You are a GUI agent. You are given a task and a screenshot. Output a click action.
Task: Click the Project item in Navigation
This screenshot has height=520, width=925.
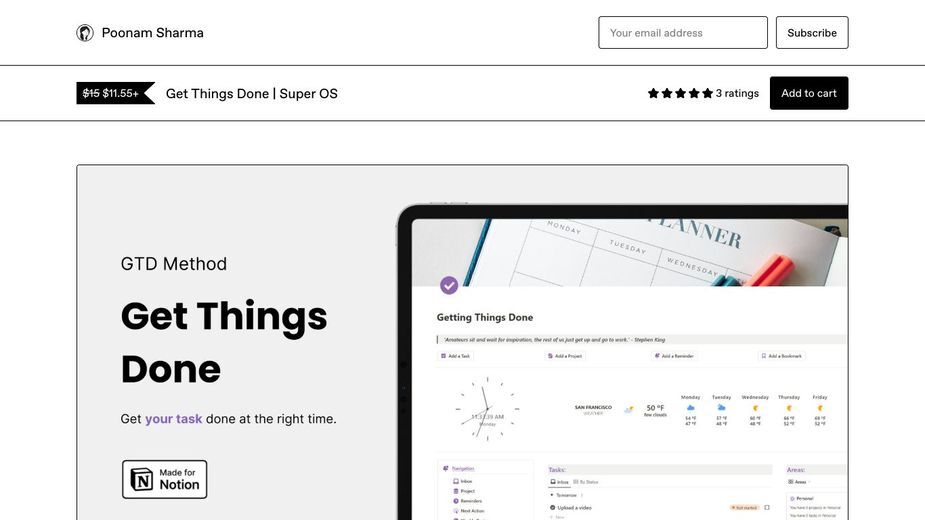[x=464, y=491]
